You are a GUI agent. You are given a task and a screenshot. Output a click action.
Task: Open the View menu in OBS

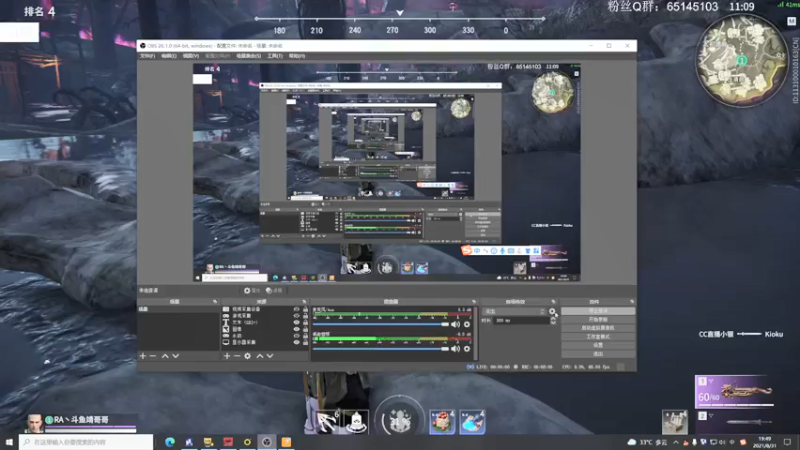pos(191,56)
